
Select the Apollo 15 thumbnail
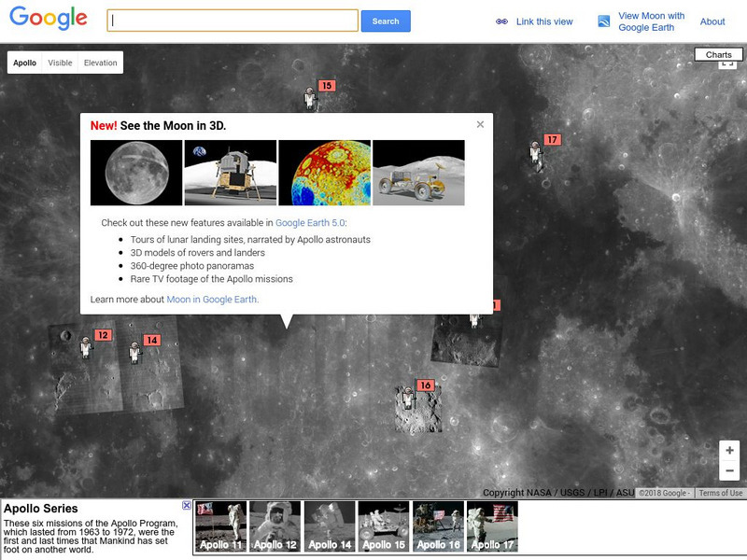384,526
